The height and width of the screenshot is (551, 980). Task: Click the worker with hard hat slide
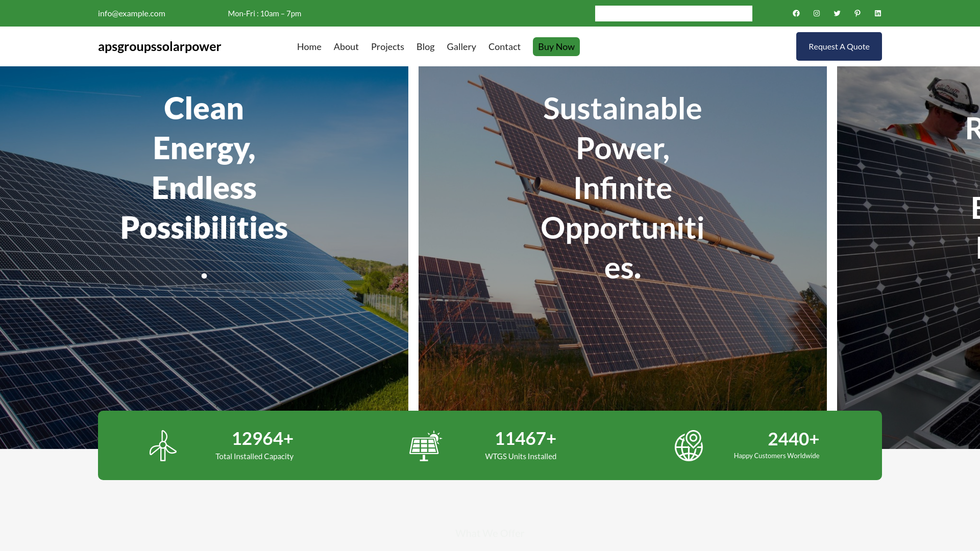click(909, 258)
